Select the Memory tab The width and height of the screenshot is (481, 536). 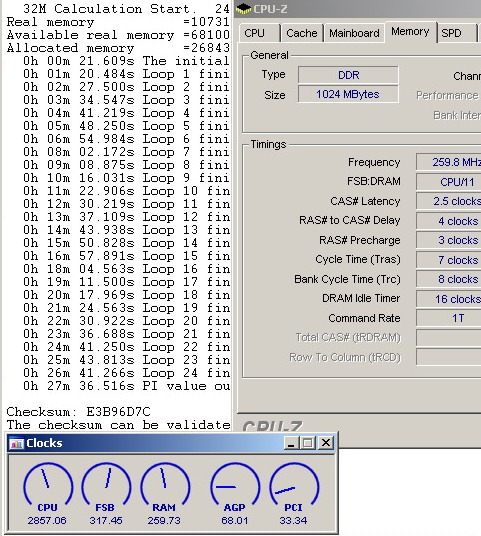click(x=410, y=32)
